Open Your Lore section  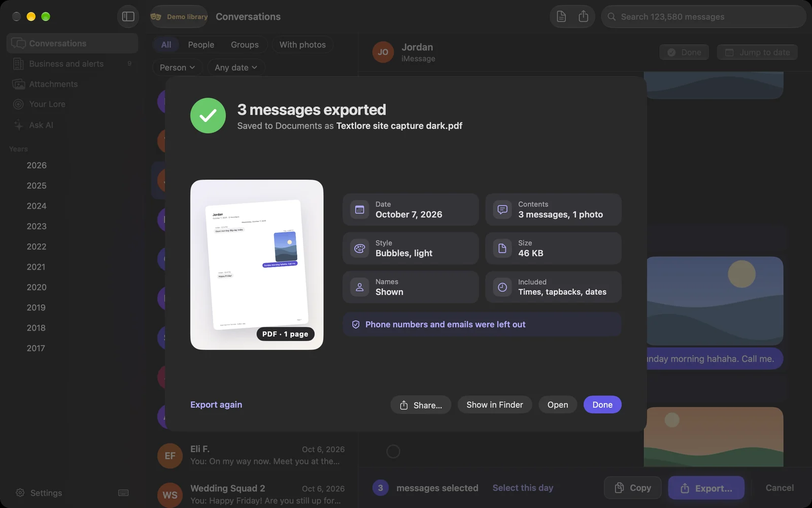coord(72,104)
